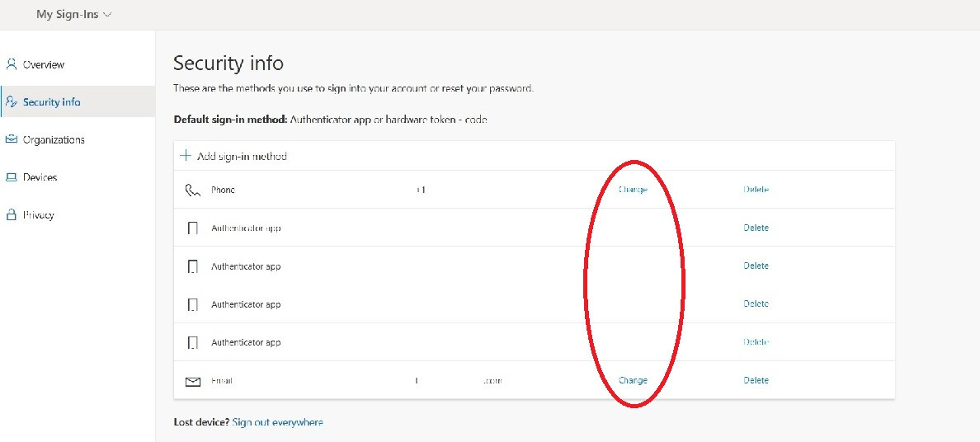The height and width of the screenshot is (442, 980).
Task: Click the Overview person icon
Action: click(x=11, y=63)
